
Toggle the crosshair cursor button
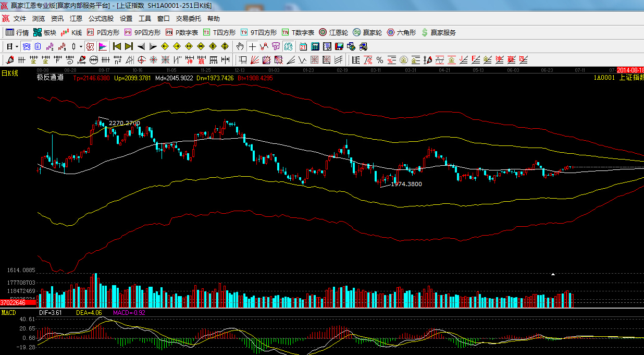tap(252, 46)
